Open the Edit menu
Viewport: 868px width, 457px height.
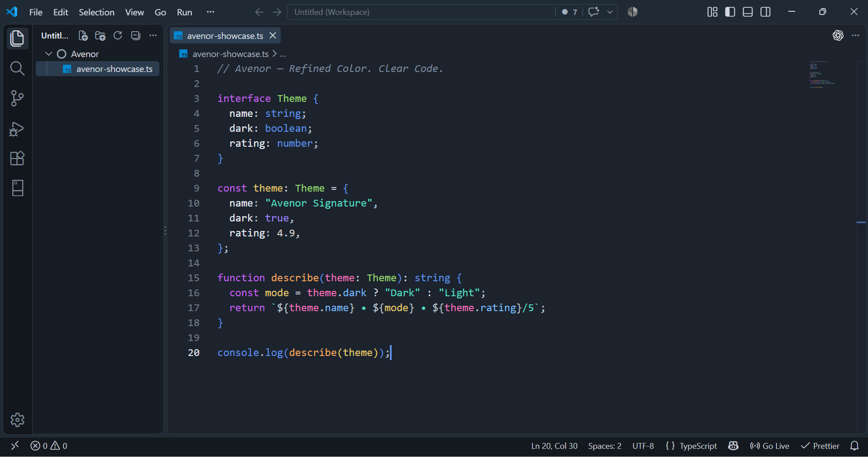click(x=61, y=12)
